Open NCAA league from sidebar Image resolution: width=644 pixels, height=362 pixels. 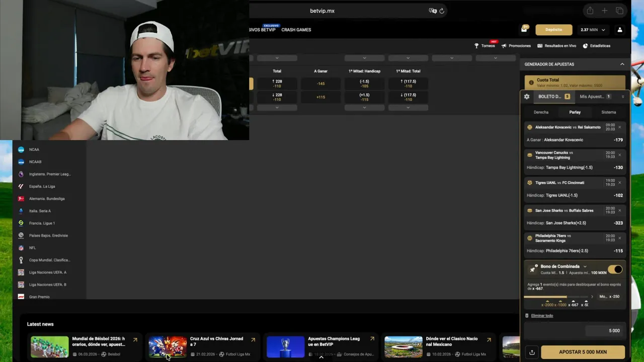[x=34, y=149]
